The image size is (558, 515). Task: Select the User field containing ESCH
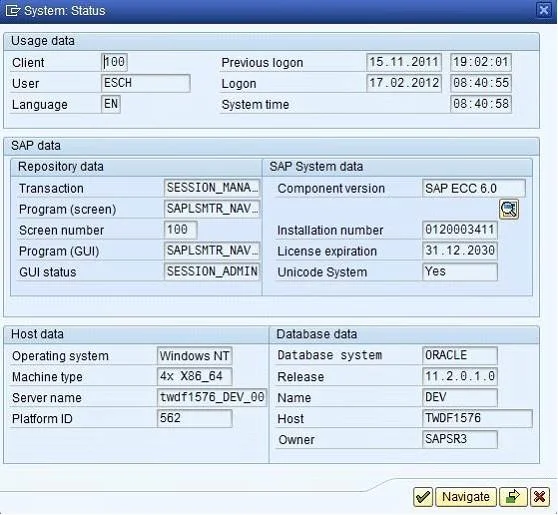pos(146,83)
